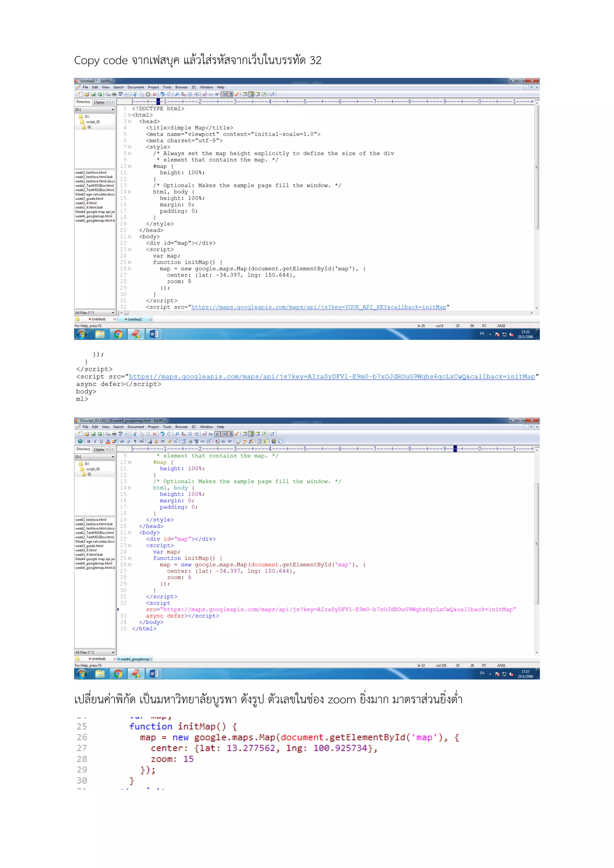Click the Bold icon in HTML toolbar
Screen dimensions: 614x868
(x=89, y=441)
